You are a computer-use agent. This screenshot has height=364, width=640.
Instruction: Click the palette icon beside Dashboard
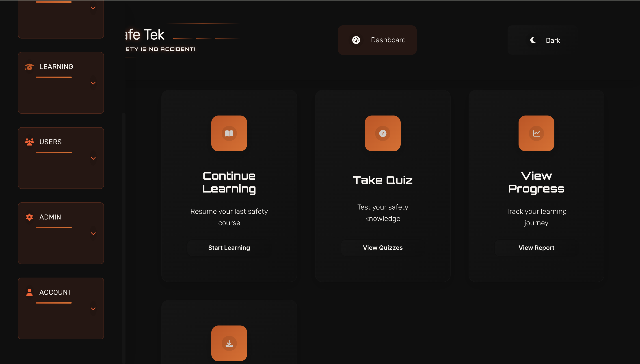coord(356,40)
